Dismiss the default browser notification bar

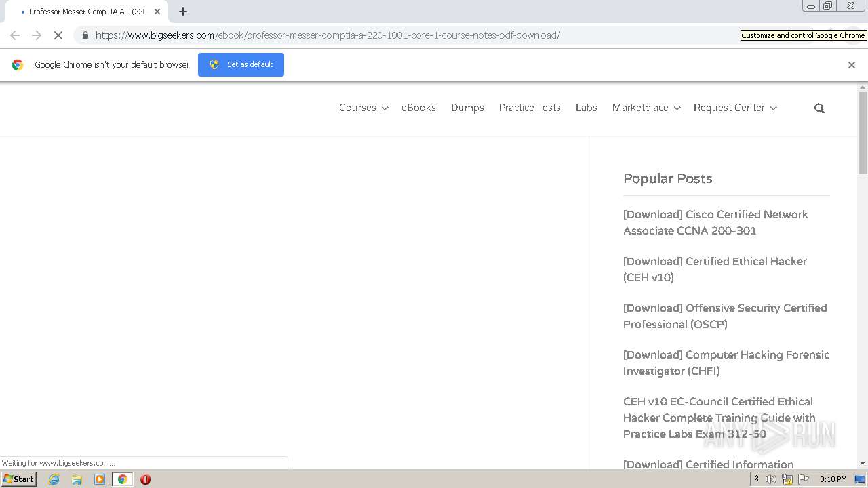852,65
